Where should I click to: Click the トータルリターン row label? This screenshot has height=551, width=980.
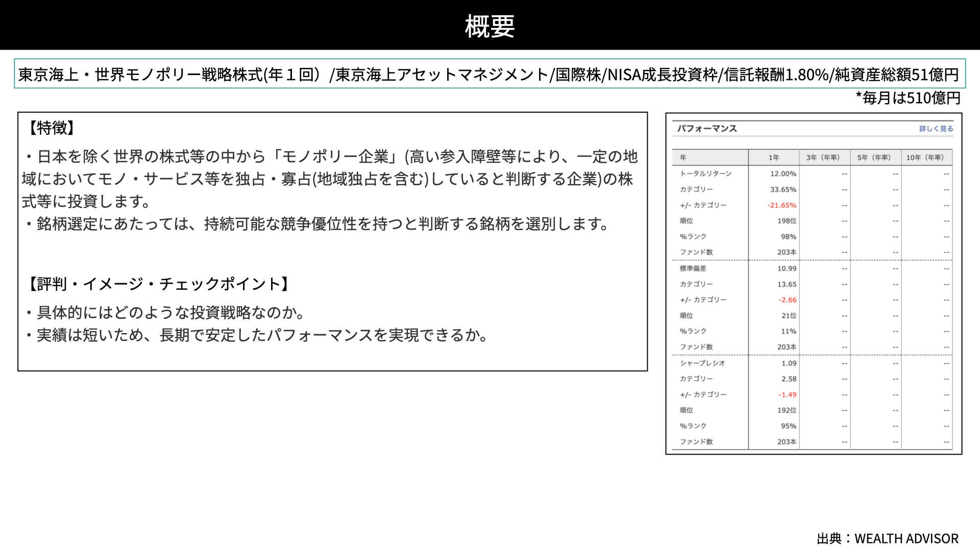click(705, 174)
